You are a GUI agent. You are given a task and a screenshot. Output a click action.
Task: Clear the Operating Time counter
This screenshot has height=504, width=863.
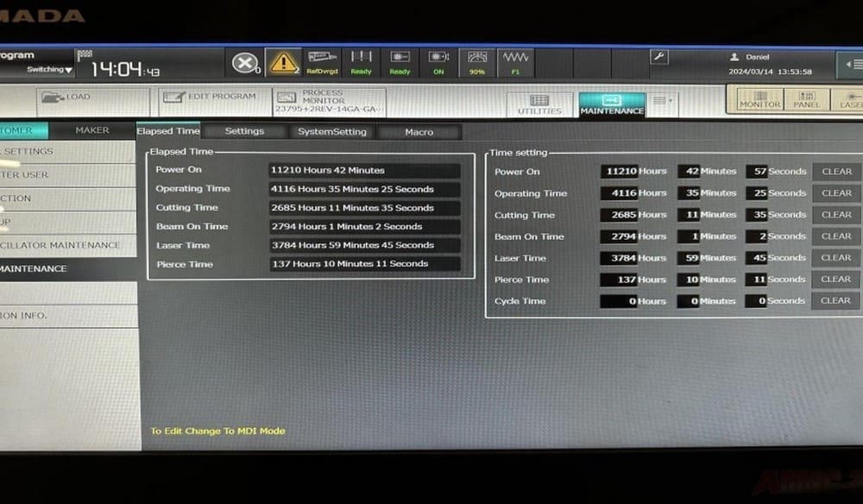[836, 193]
